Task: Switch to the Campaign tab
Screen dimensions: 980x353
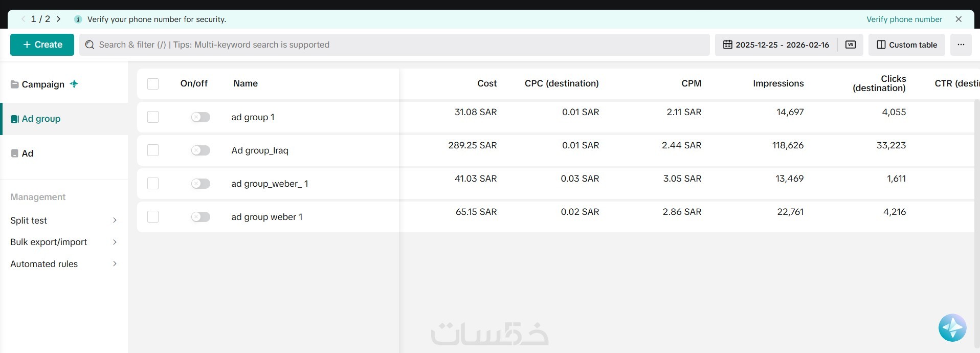Action: coord(43,84)
